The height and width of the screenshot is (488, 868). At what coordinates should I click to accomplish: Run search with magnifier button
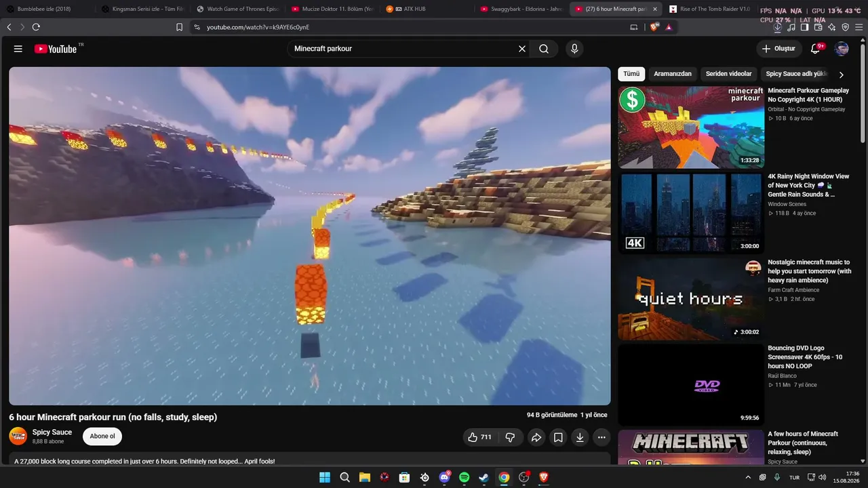pyautogui.click(x=544, y=49)
